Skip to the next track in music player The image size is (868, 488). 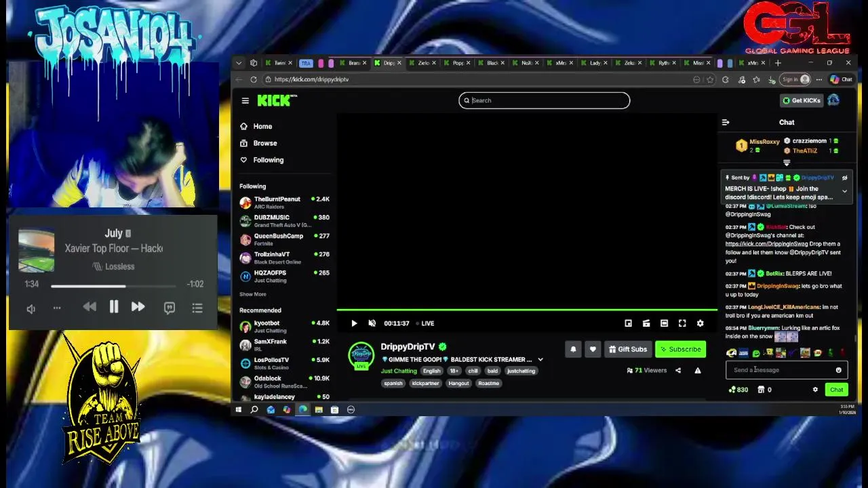(138, 308)
